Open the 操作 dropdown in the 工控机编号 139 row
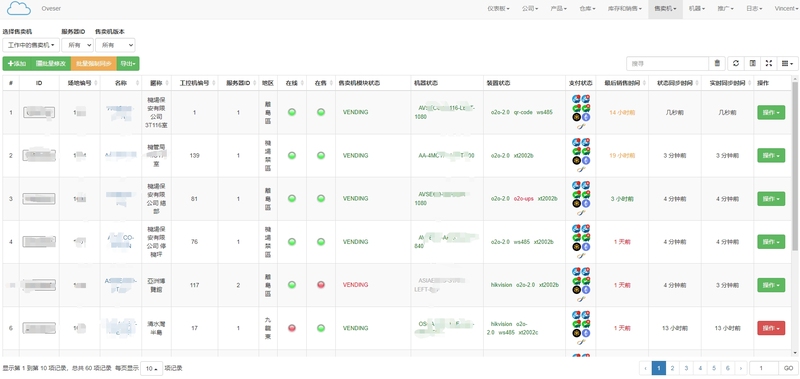 pyautogui.click(x=771, y=155)
